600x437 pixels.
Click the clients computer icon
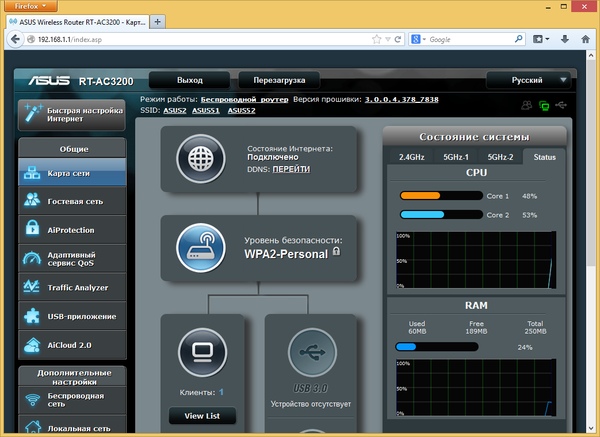202,352
